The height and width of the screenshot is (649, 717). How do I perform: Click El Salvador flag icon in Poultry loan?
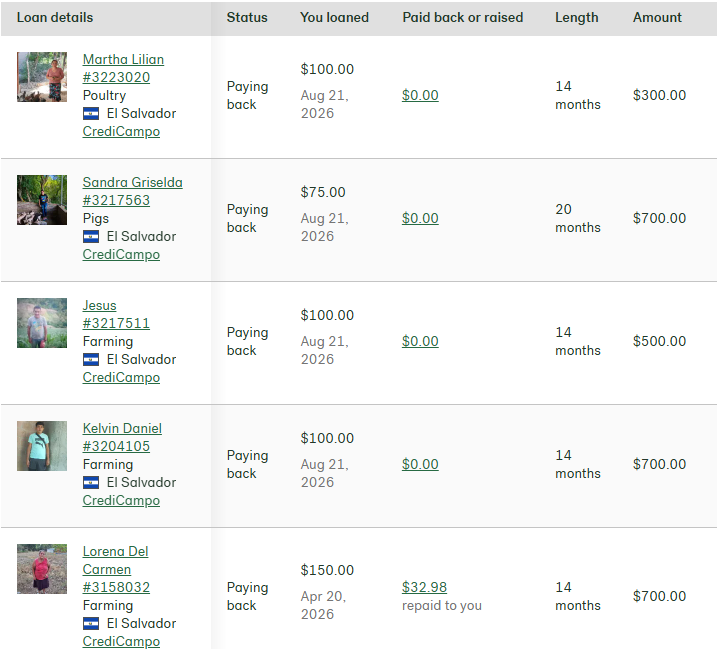[x=91, y=113]
